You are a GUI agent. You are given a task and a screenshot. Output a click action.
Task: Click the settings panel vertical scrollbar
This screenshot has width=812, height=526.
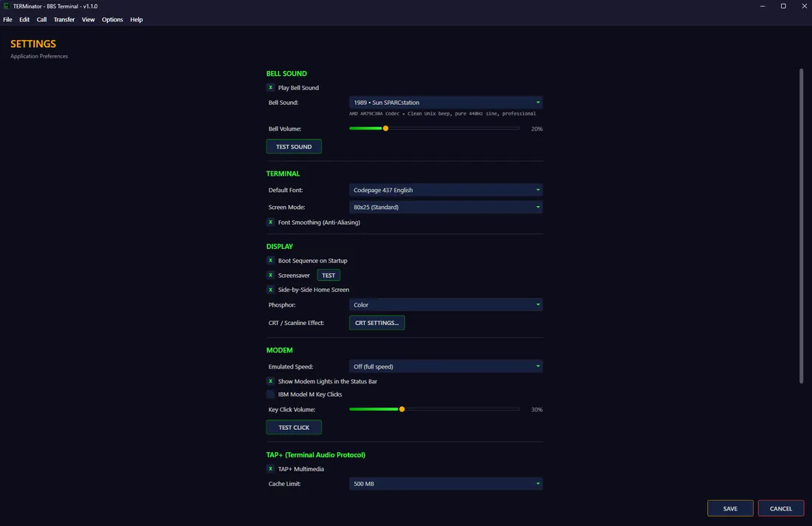click(x=801, y=226)
